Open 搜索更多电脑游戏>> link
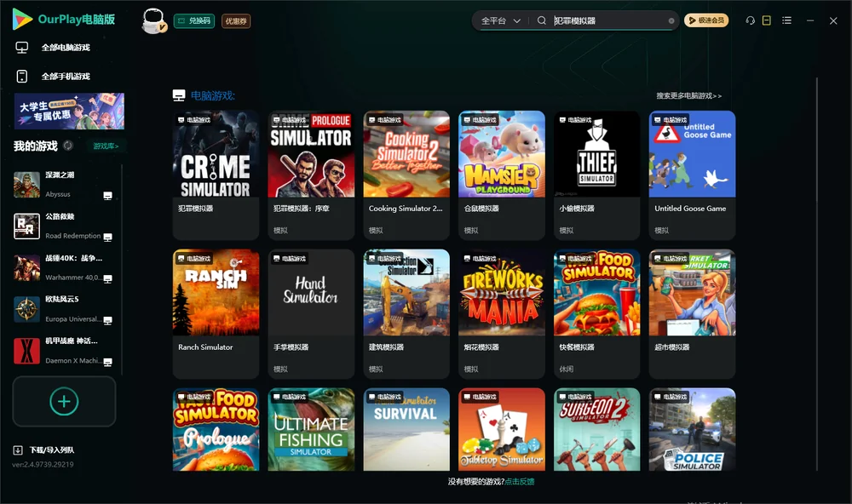Image resolution: width=852 pixels, height=504 pixels. coord(688,96)
